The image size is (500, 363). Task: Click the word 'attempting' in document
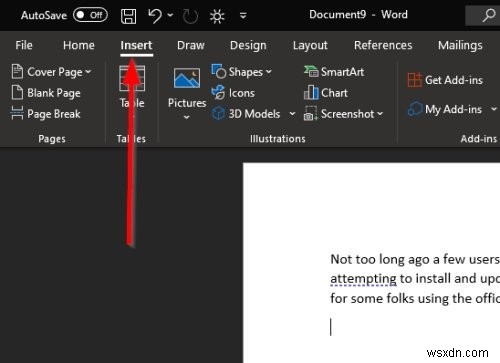[x=363, y=279]
